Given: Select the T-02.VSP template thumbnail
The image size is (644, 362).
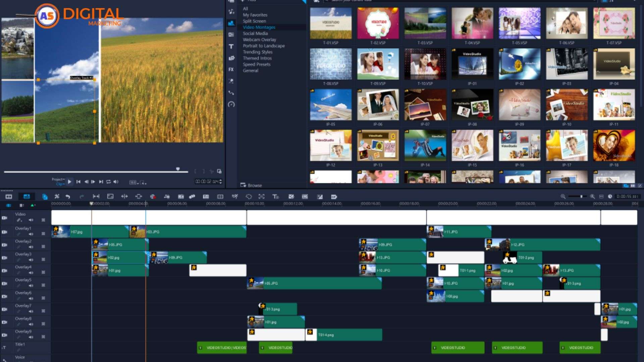Looking at the screenshot, I should click(x=378, y=23).
